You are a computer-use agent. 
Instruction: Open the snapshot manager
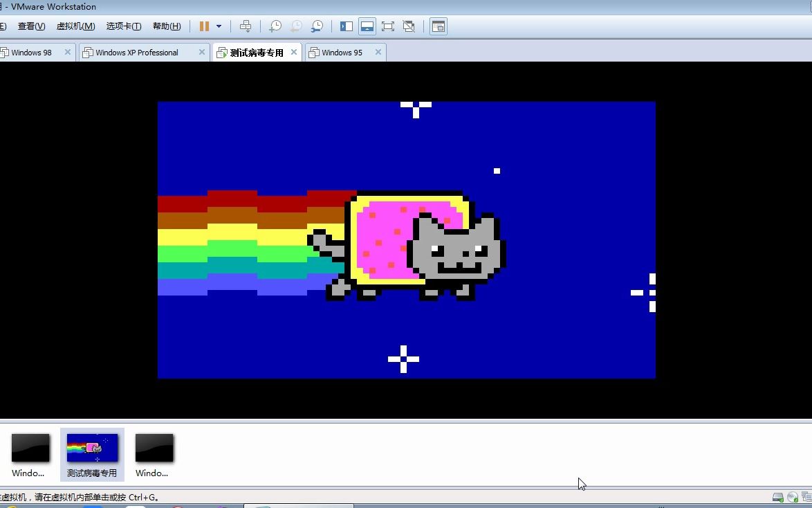pyautogui.click(x=317, y=26)
